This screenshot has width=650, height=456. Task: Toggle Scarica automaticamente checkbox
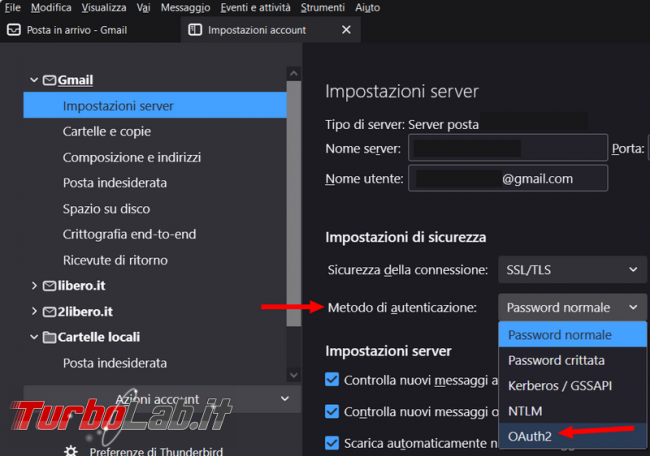[332, 443]
